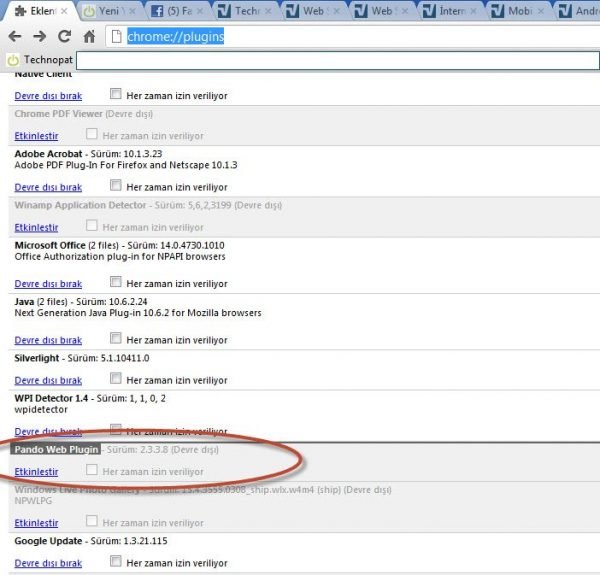Click the Google Update plugin name
Image resolution: width=600 pixels, height=575 pixels.
pyautogui.click(x=48, y=541)
